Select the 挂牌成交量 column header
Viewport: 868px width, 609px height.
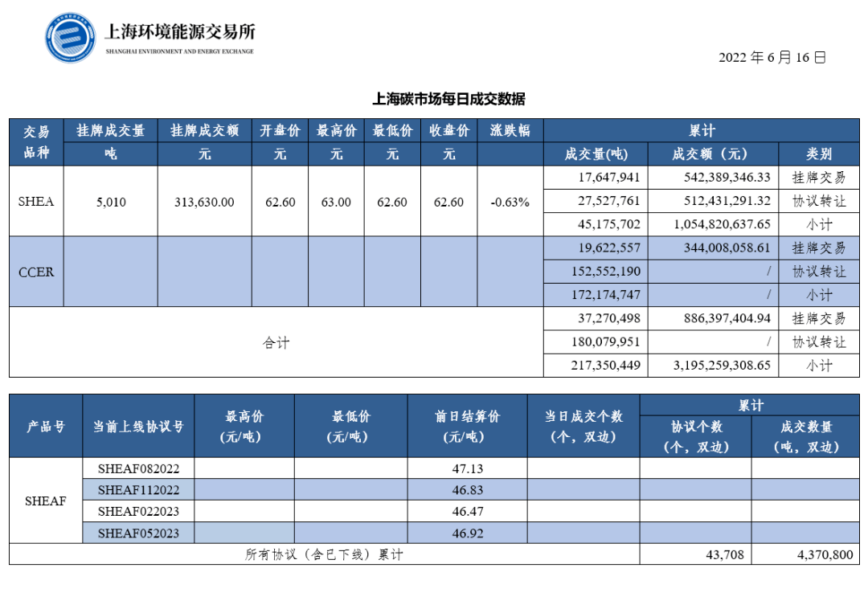(110, 130)
